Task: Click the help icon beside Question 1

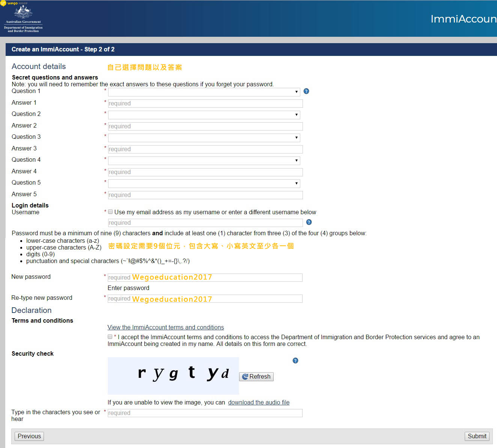Action: coord(306,91)
